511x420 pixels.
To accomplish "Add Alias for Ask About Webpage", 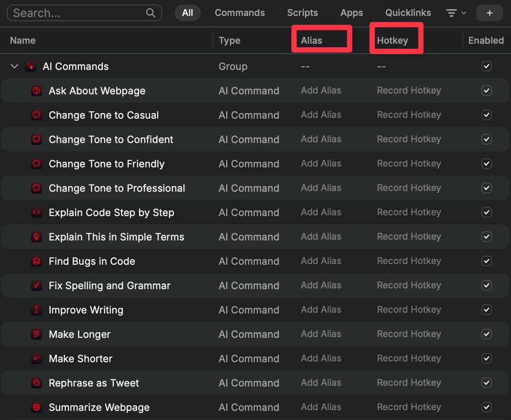I will (x=321, y=91).
